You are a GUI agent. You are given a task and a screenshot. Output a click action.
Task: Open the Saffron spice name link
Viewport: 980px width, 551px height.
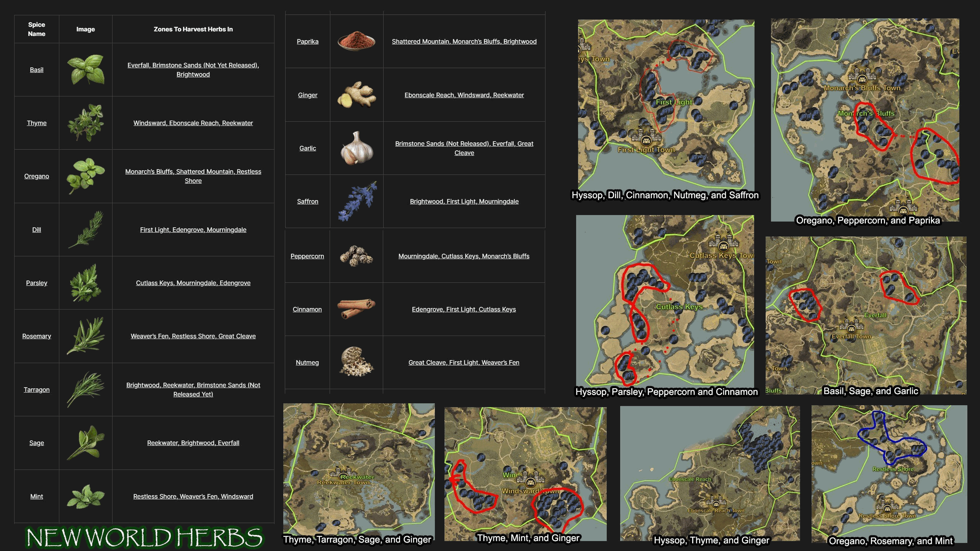coord(308,201)
